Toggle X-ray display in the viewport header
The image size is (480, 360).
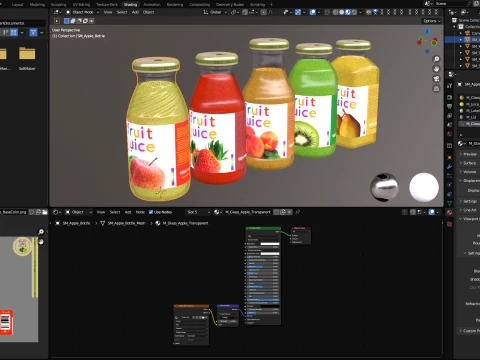[327, 12]
